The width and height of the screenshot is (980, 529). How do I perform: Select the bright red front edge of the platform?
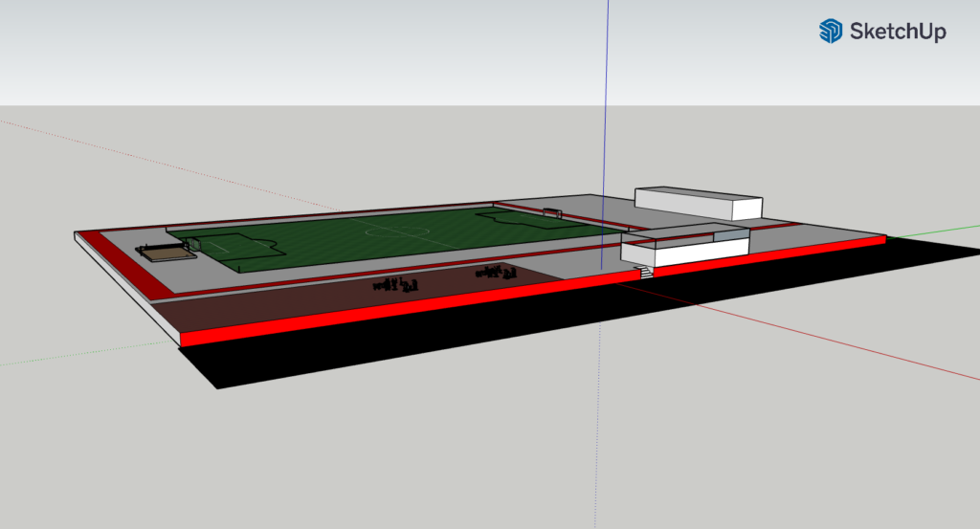click(531, 292)
